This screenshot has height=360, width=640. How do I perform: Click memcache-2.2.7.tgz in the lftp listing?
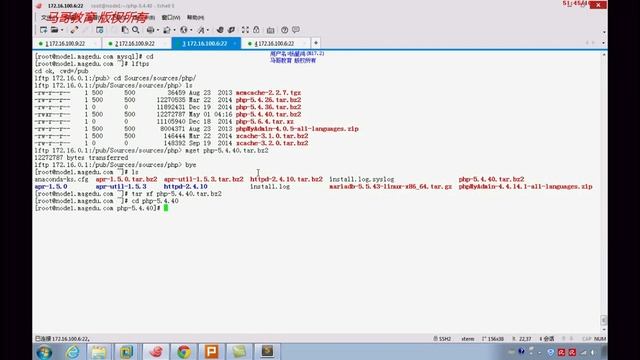pos(268,93)
